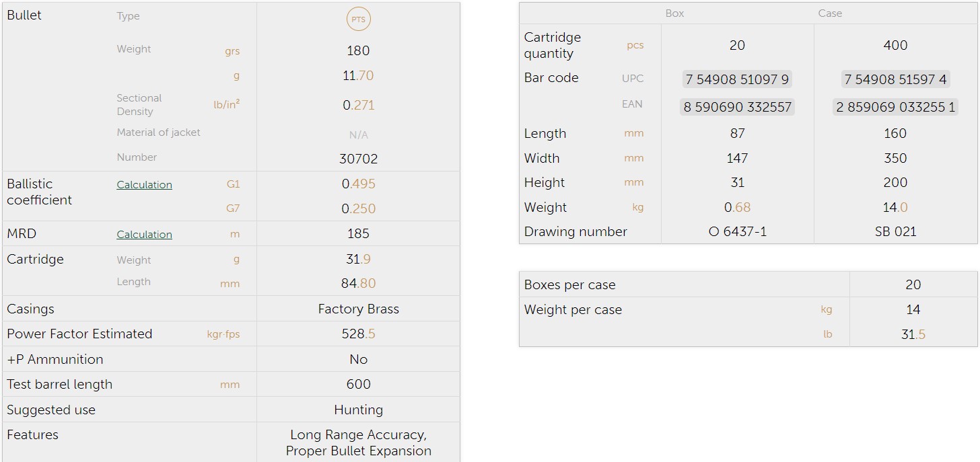Click the Box column header

pos(674,13)
